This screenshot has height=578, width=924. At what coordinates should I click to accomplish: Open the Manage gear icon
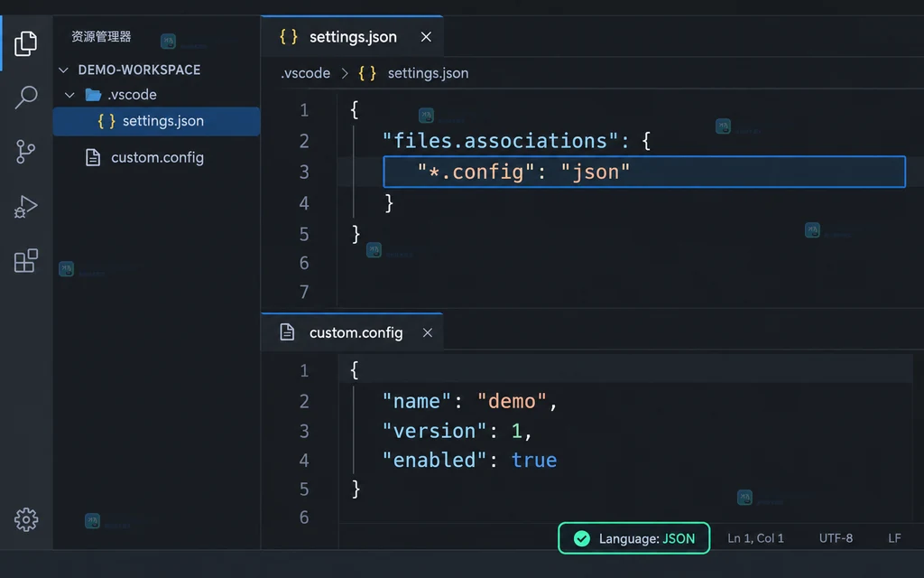26,519
